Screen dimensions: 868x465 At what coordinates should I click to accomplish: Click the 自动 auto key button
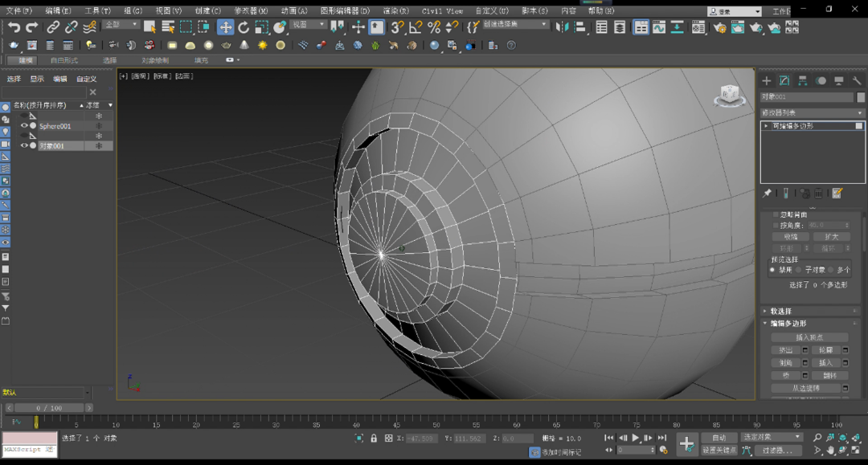tap(718, 438)
